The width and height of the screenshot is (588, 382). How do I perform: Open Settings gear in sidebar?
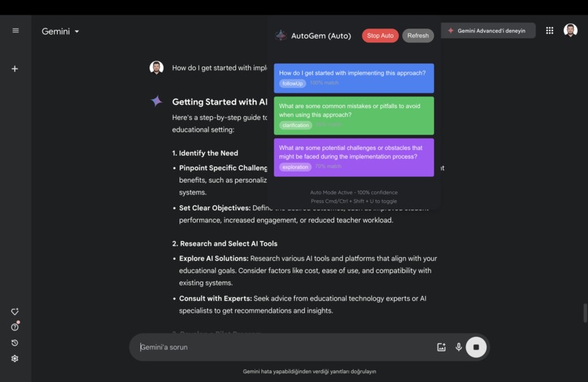pyautogui.click(x=15, y=359)
